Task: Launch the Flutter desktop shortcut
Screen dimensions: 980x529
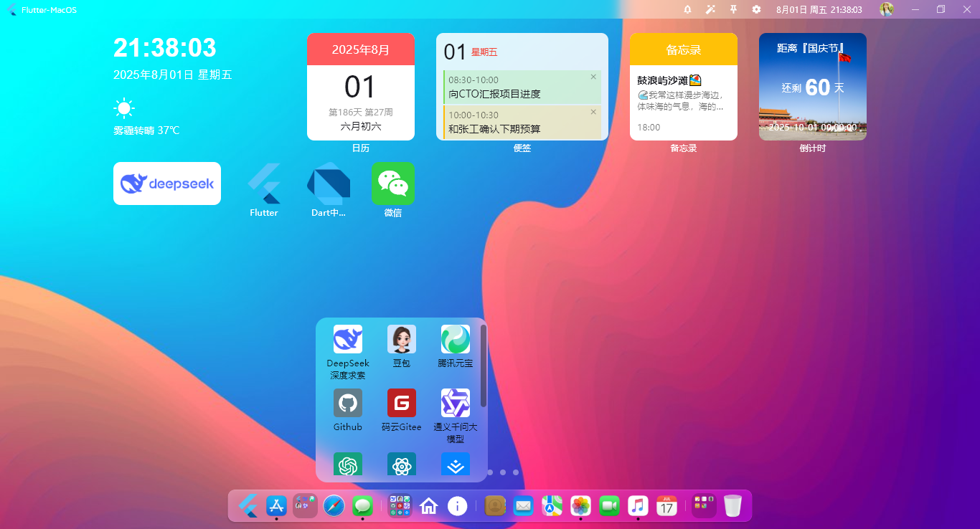Action: (263, 184)
